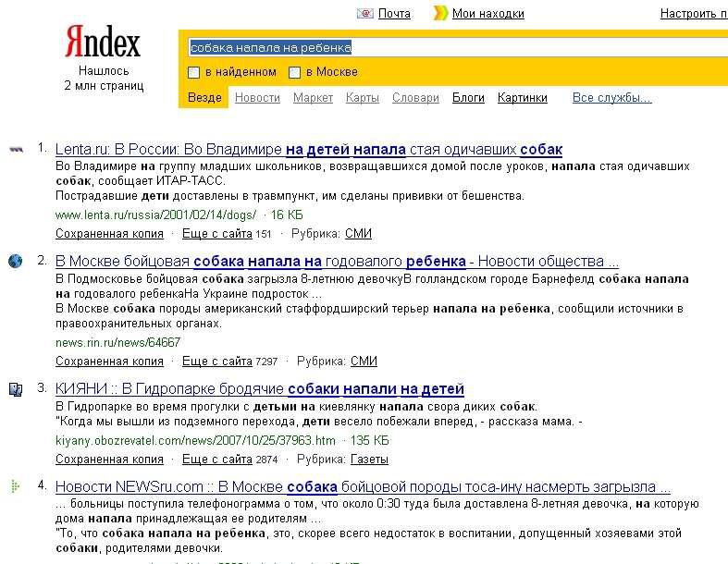The height and width of the screenshot is (564, 728).
Task: Click the Газеты rubric link
Action: point(369,459)
